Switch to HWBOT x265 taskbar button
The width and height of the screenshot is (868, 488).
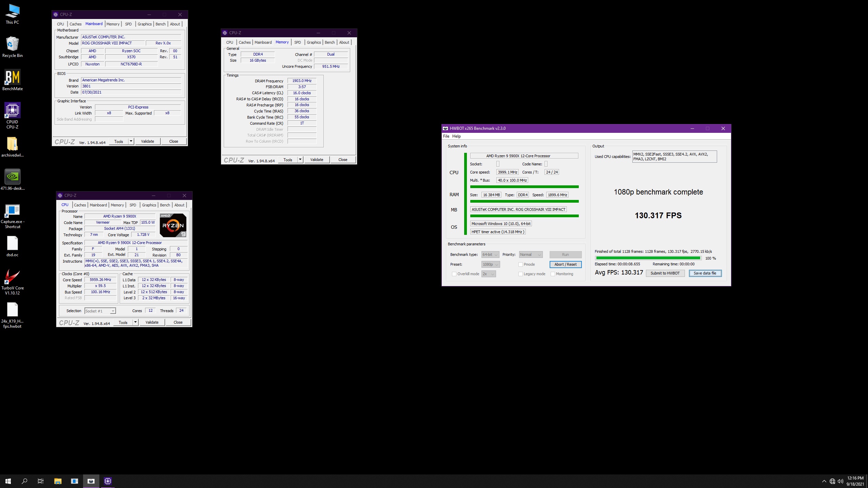coord(91,481)
